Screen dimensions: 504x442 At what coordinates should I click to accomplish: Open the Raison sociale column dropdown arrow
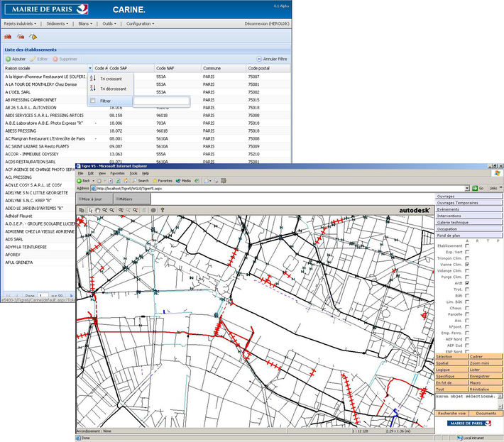pyautogui.click(x=90, y=68)
